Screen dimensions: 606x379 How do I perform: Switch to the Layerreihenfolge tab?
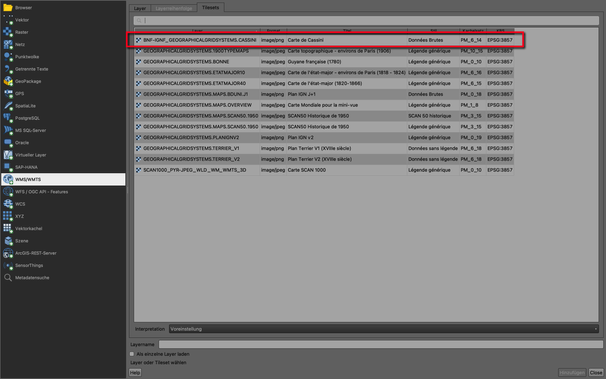pyautogui.click(x=174, y=8)
